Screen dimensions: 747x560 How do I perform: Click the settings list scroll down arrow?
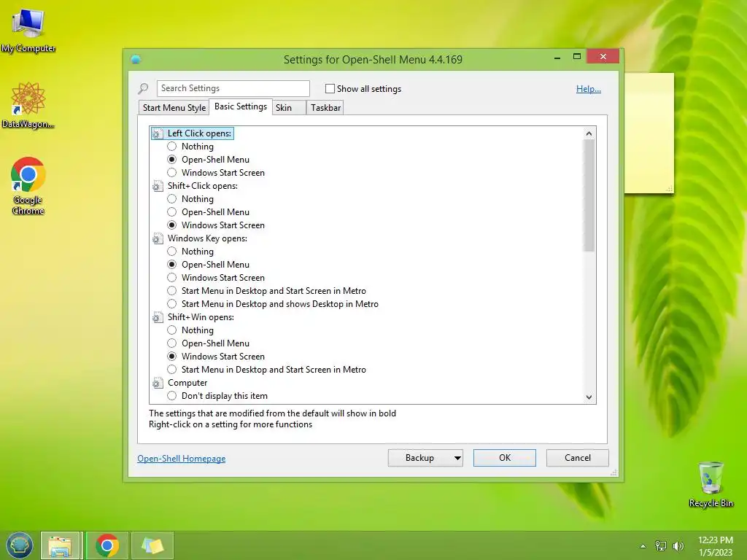589,397
